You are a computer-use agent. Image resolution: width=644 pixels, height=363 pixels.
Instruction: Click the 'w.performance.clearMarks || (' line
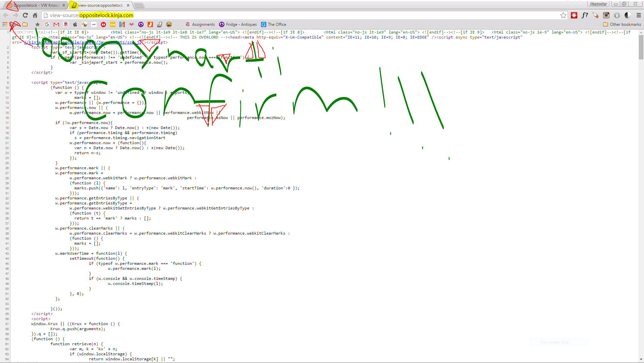click(90, 228)
